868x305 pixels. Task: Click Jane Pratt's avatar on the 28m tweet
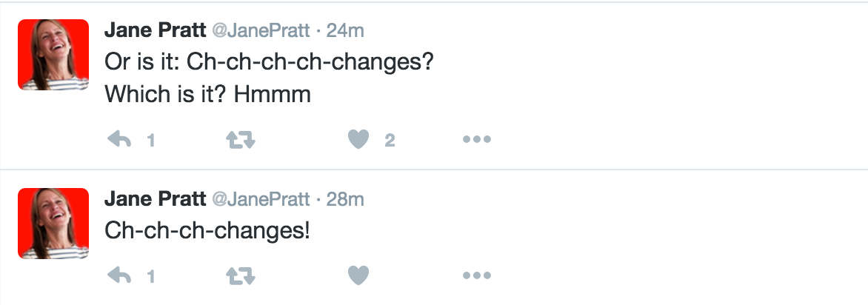pyautogui.click(x=53, y=223)
